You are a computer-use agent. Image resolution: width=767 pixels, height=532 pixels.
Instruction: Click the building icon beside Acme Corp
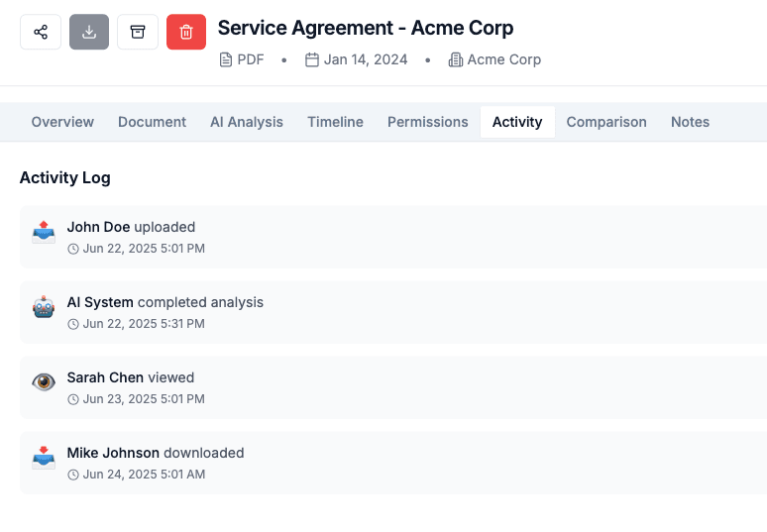point(456,59)
